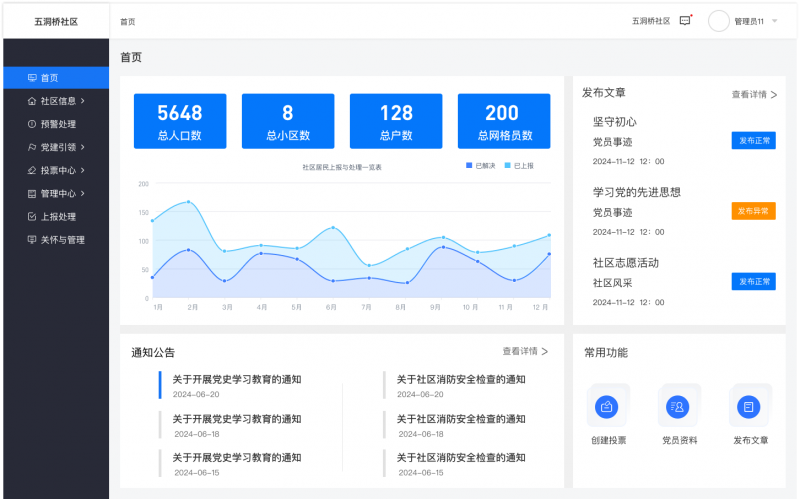This screenshot has height=499, width=800.
Task: Click the administrator avatar circle
Action: point(719,21)
